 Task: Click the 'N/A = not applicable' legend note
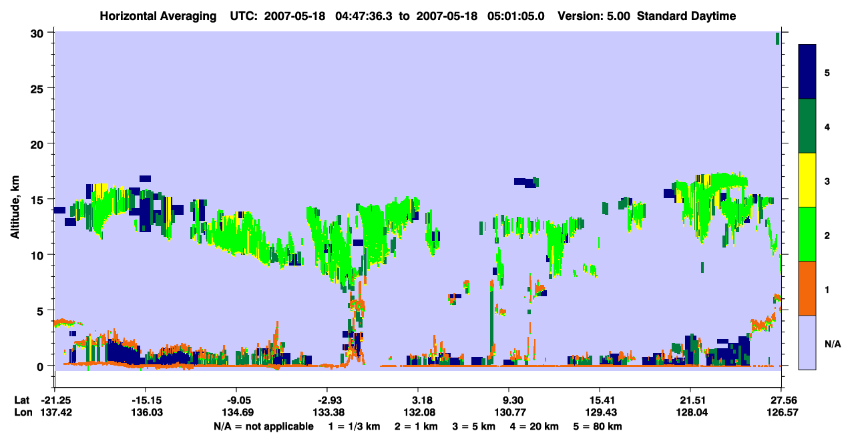263,426
